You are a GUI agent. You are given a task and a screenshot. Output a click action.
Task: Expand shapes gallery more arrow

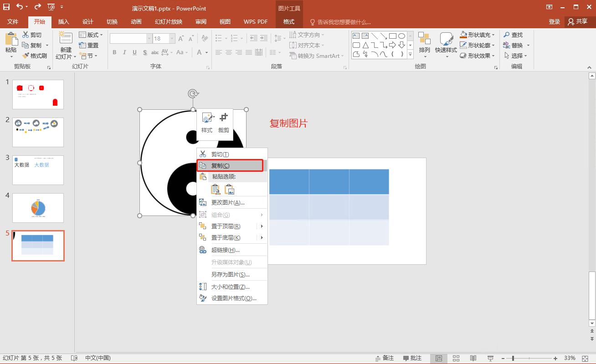[410, 55]
